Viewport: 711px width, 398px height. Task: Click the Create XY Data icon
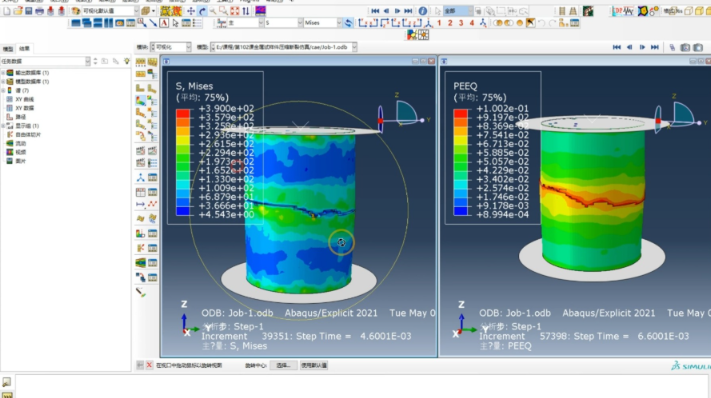pyautogui.click(x=141, y=192)
